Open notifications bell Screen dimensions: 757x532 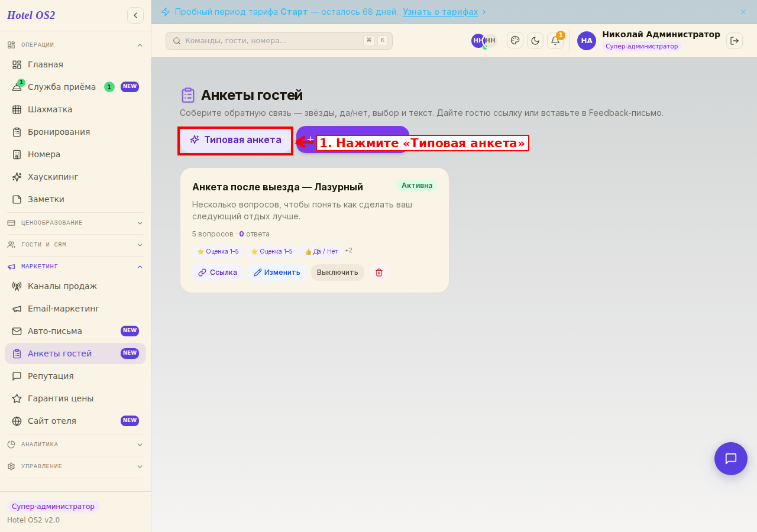tap(555, 40)
